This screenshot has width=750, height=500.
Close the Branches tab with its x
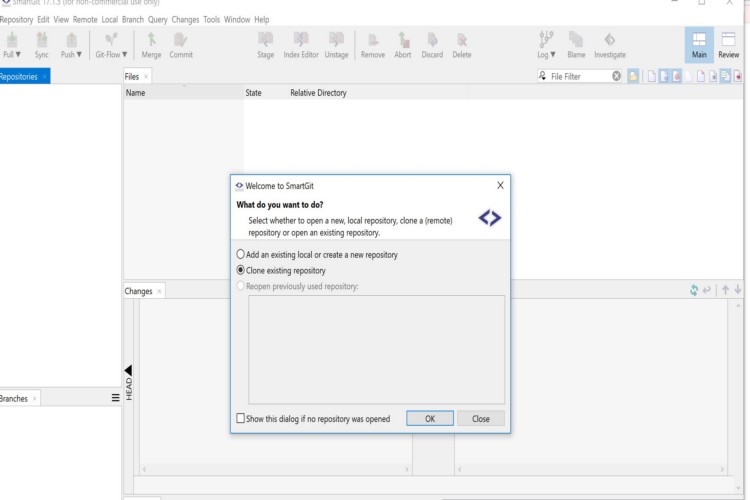tap(34, 399)
